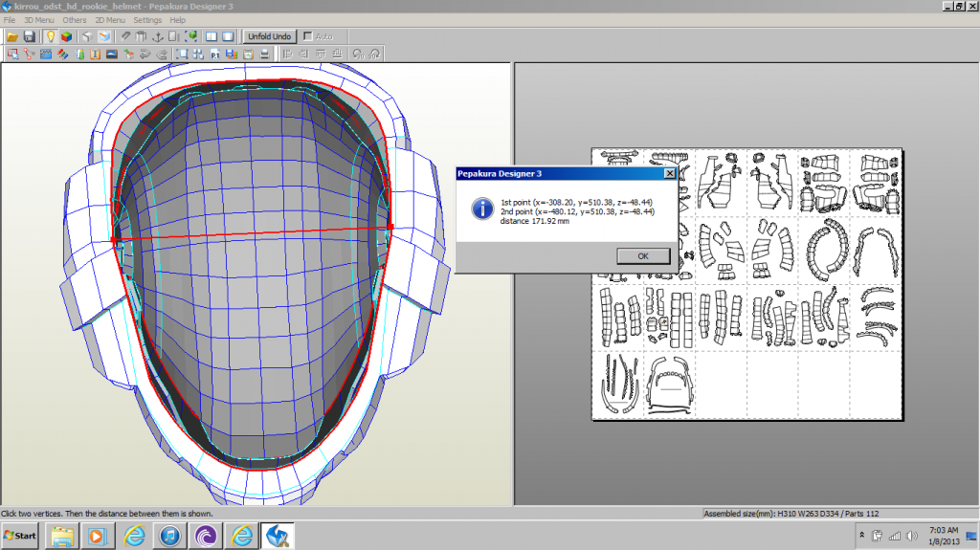Open the 2D Menu
Viewport: 980px width, 550px height.
pos(110,20)
